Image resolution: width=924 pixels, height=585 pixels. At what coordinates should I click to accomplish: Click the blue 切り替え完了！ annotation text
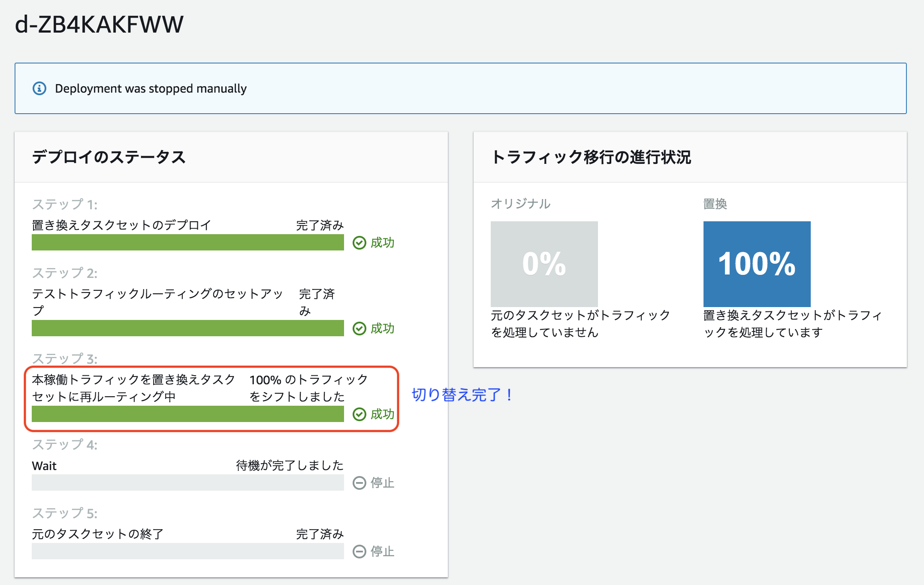tap(462, 395)
